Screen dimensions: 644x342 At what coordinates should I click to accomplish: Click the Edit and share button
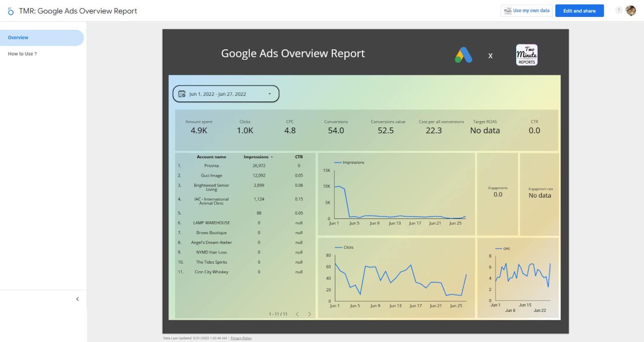pos(579,10)
